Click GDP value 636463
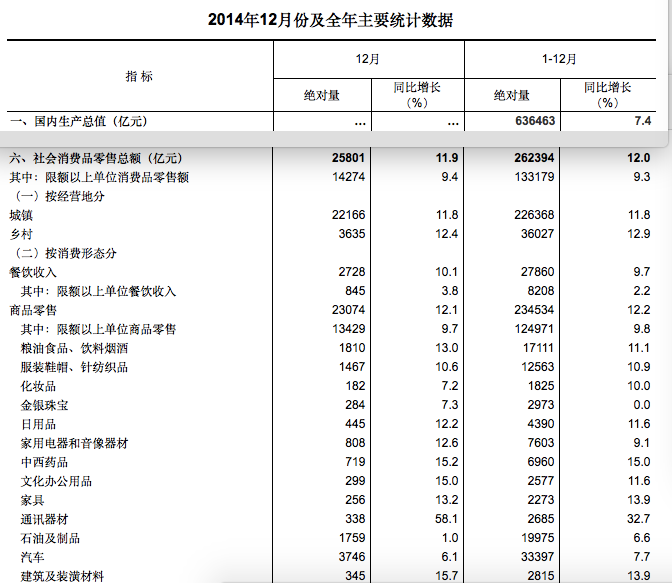The image size is (672, 583). (x=535, y=121)
